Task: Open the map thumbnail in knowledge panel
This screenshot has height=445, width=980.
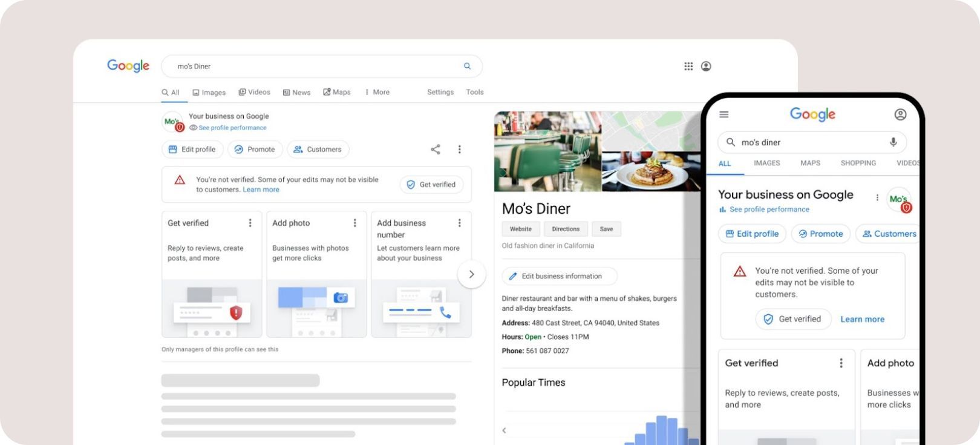Action: (651, 130)
